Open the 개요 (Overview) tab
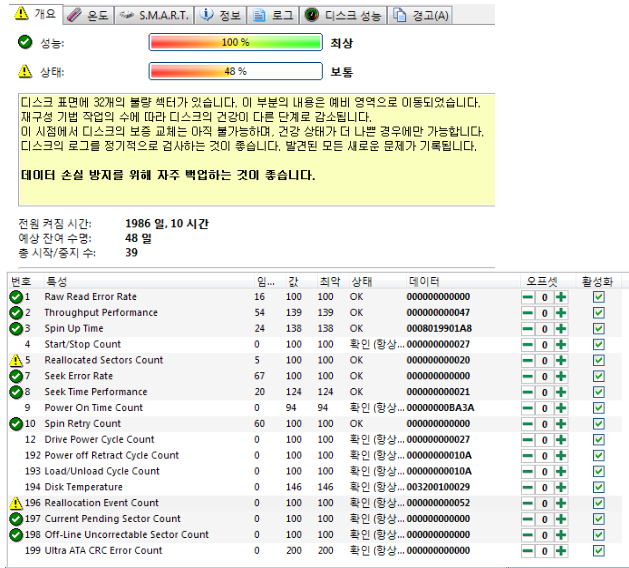 [35, 14]
